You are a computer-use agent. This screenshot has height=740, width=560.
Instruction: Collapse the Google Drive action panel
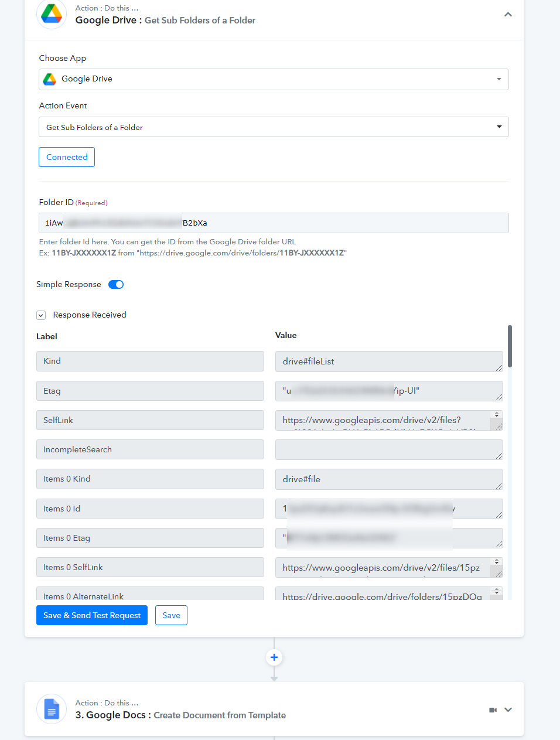tap(508, 15)
